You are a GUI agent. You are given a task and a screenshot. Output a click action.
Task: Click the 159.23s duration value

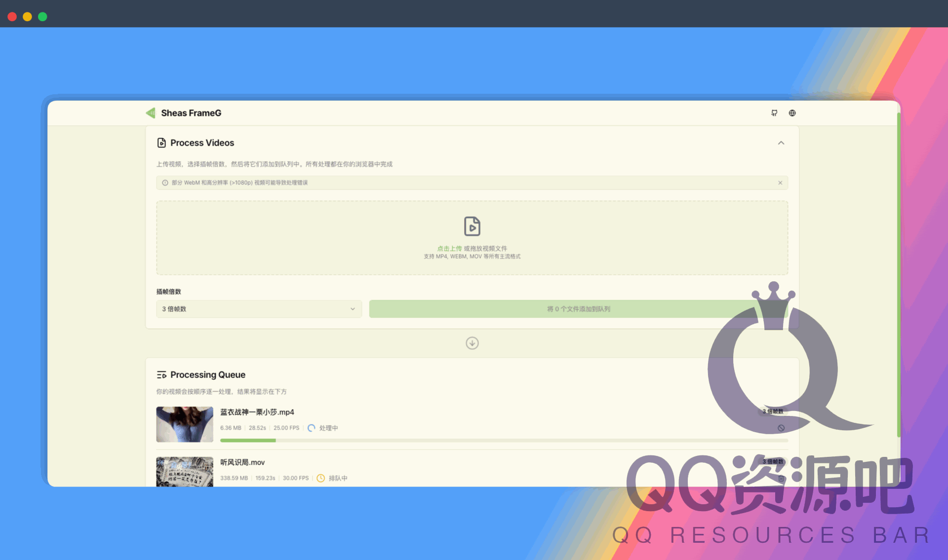[x=265, y=478]
